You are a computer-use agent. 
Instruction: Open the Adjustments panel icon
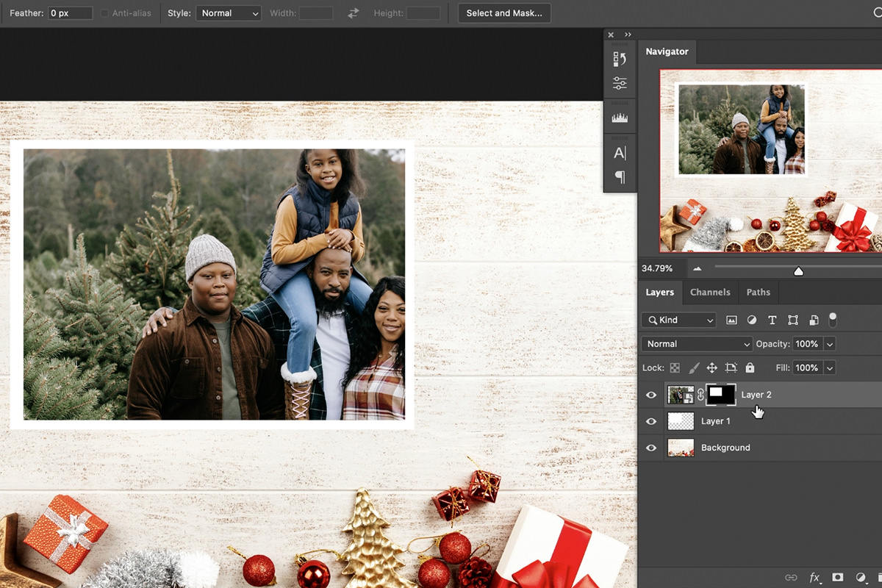point(620,83)
